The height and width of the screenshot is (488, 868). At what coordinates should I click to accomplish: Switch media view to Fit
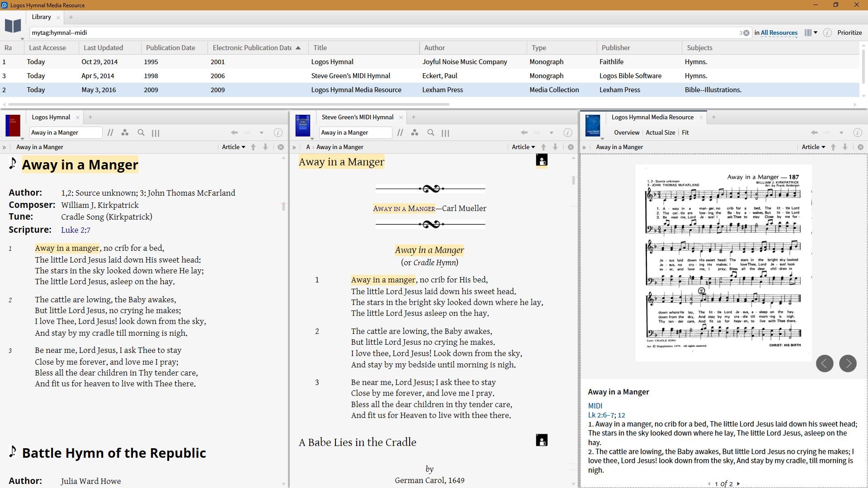click(685, 133)
